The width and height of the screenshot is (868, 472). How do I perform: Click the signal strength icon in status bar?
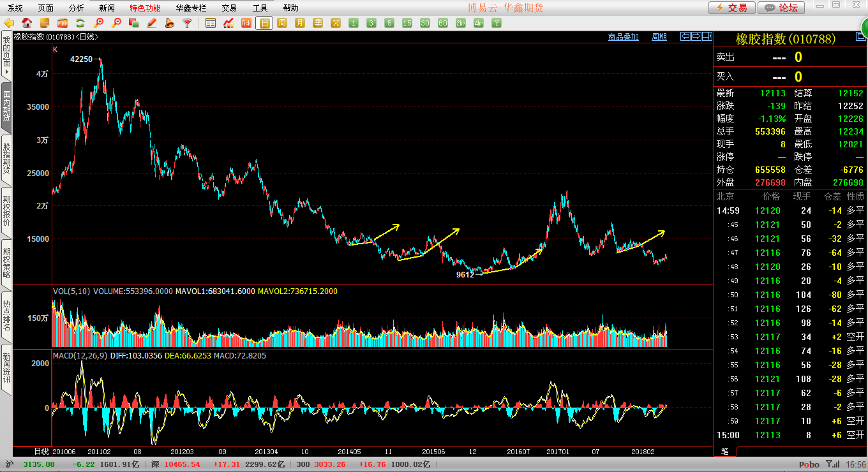coord(832,464)
